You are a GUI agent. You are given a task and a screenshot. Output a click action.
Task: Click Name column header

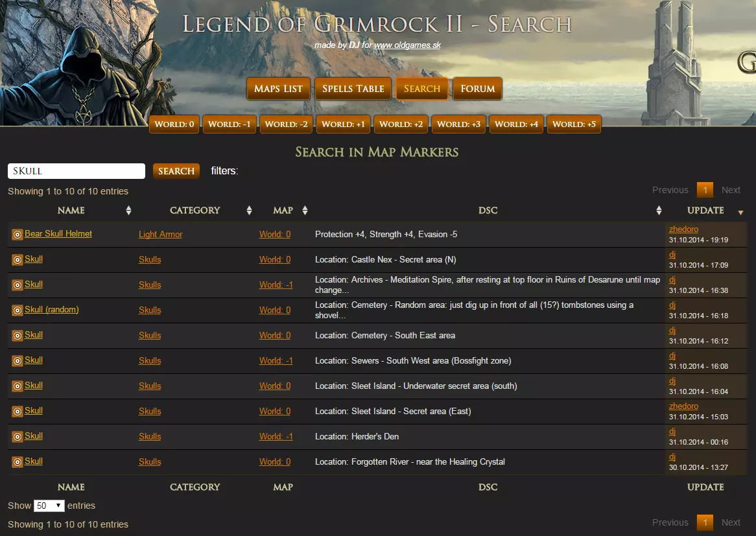click(x=71, y=210)
